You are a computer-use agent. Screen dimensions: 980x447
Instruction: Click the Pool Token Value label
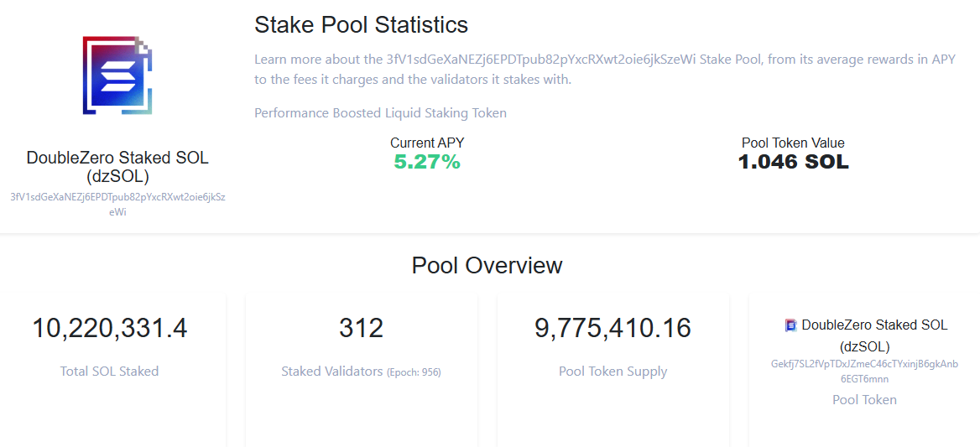coord(793,143)
